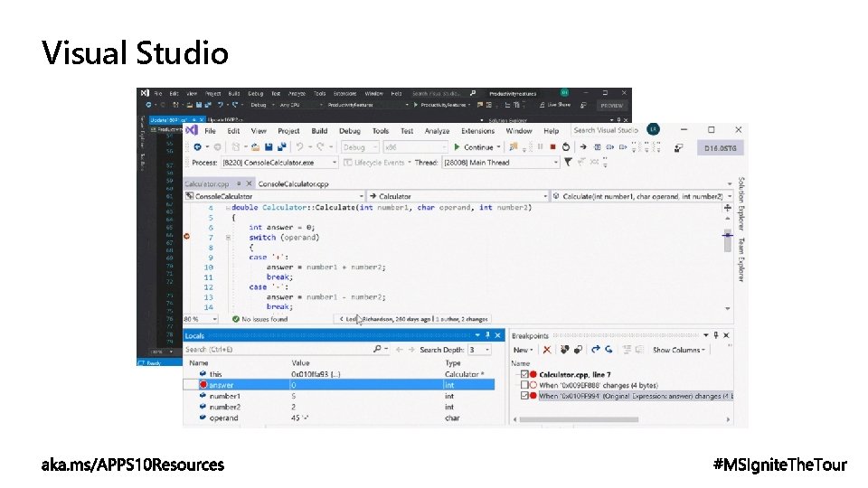Open the Analyze menu
Image resolution: width=868 pixels, height=488 pixels.
coord(438,131)
